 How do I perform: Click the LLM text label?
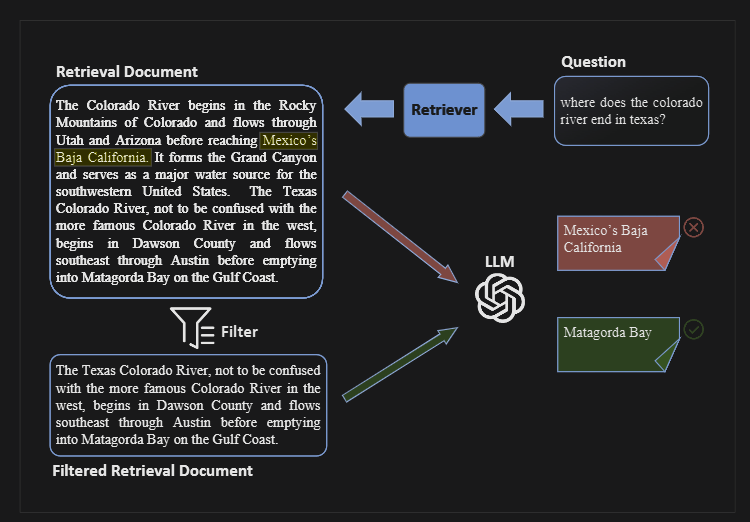(499, 262)
